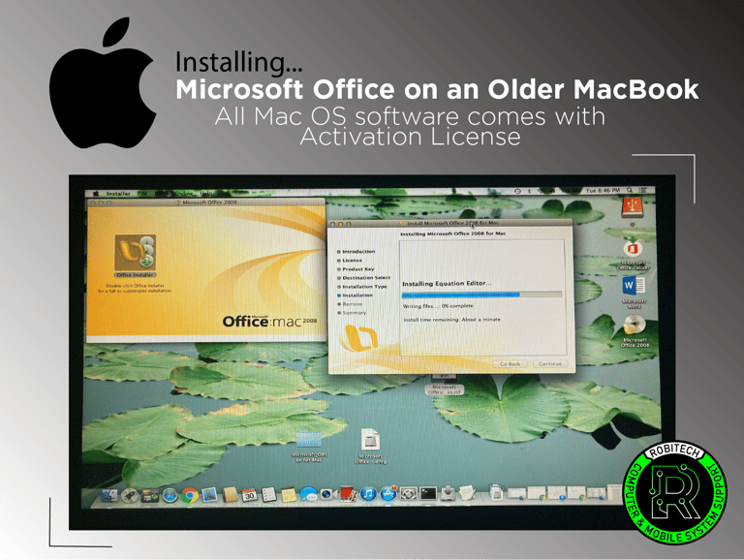Open the Window menu in menu bar

tap(183, 194)
